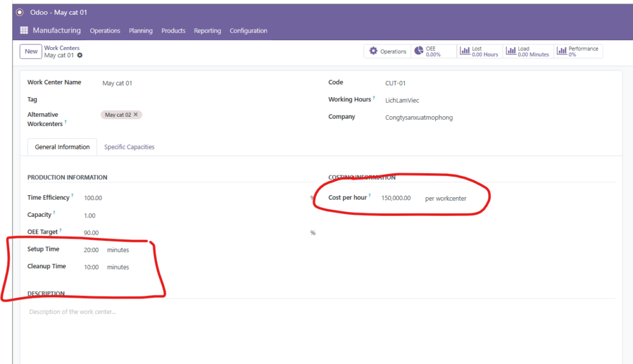Remove the May cat 02 tag
Screen dimensions: 633x364
click(137, 114)
